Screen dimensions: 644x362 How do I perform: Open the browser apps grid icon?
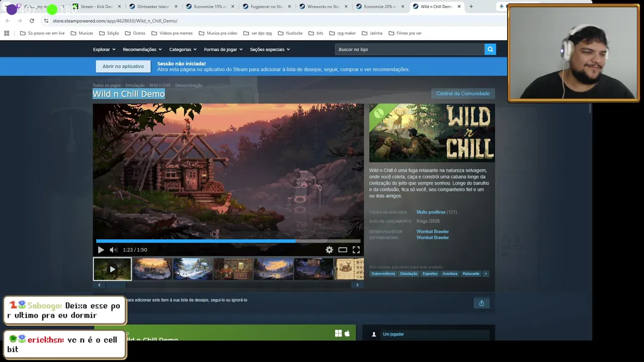pos(7,33)
